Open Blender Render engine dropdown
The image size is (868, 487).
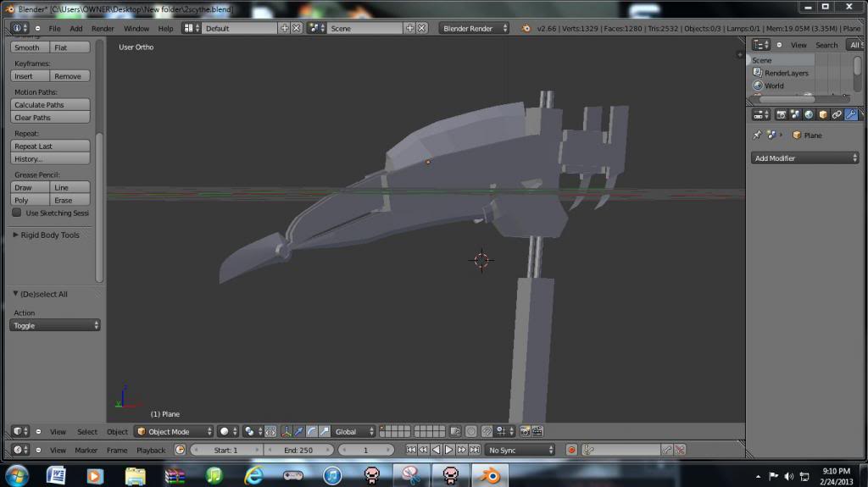474,28
